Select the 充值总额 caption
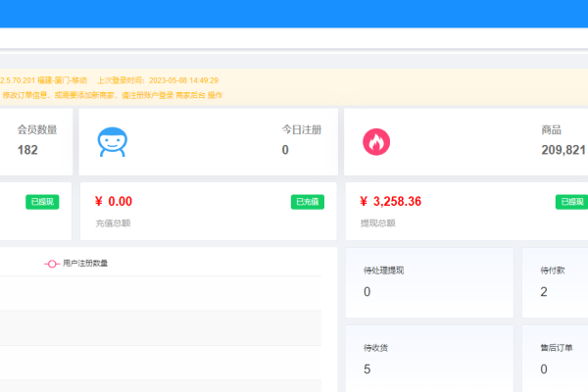Viewport: 588px width, 392px height. 113,223
